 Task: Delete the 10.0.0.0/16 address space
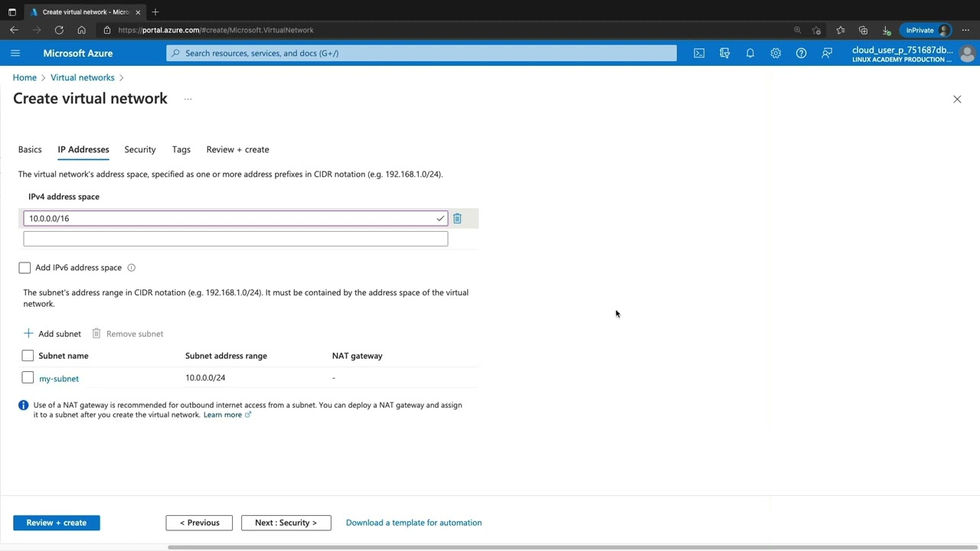coord(457,218)
